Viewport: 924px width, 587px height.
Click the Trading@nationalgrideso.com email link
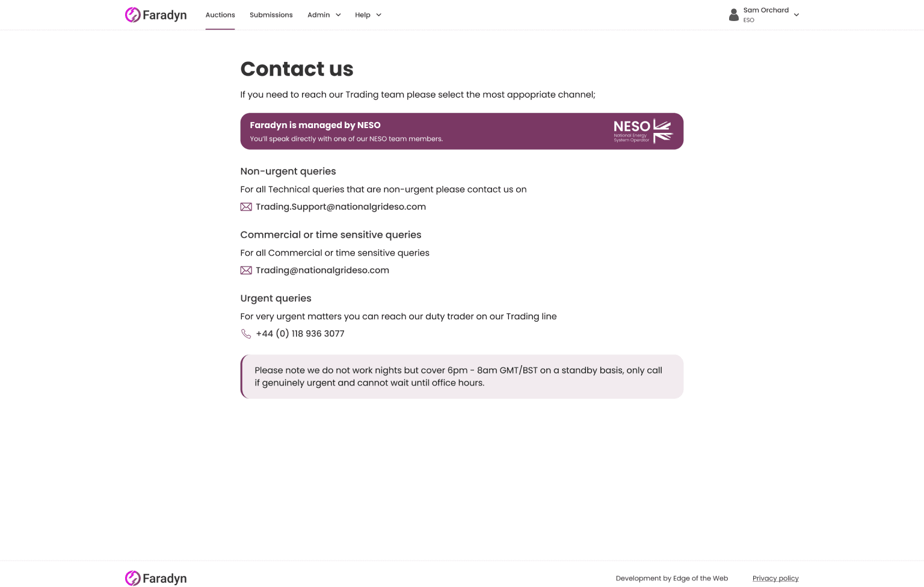pos(322,271)
